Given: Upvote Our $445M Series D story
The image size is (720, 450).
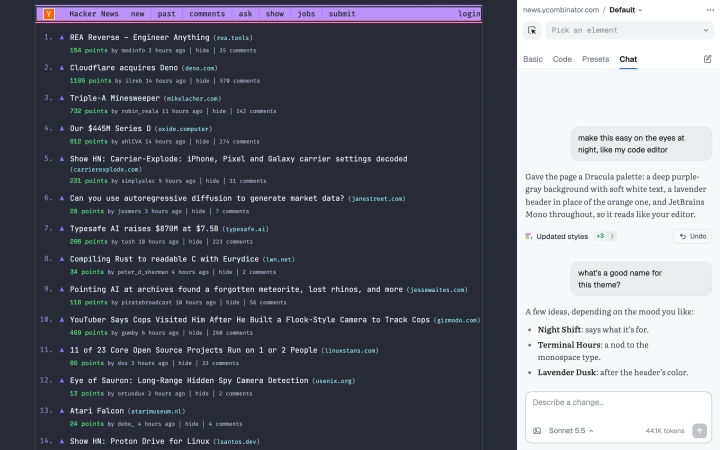Looking at the screenshot, I should 62,129.
